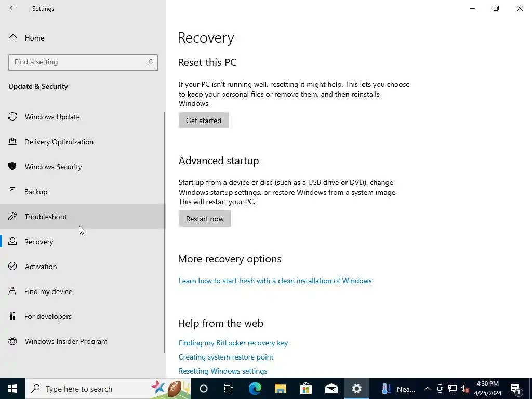Open For developers settings
Viewport: 532px width, 399px height.
click(82, 316)
